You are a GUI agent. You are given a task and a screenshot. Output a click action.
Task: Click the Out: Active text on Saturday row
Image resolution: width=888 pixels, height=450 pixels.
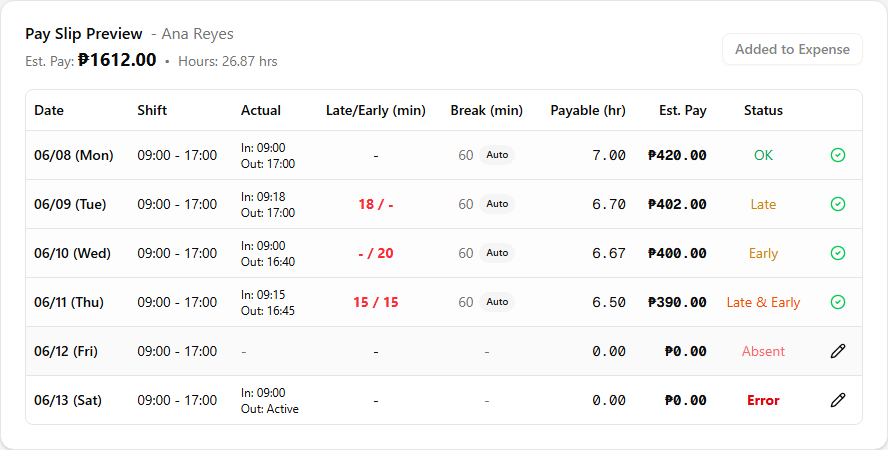point(270,409)
